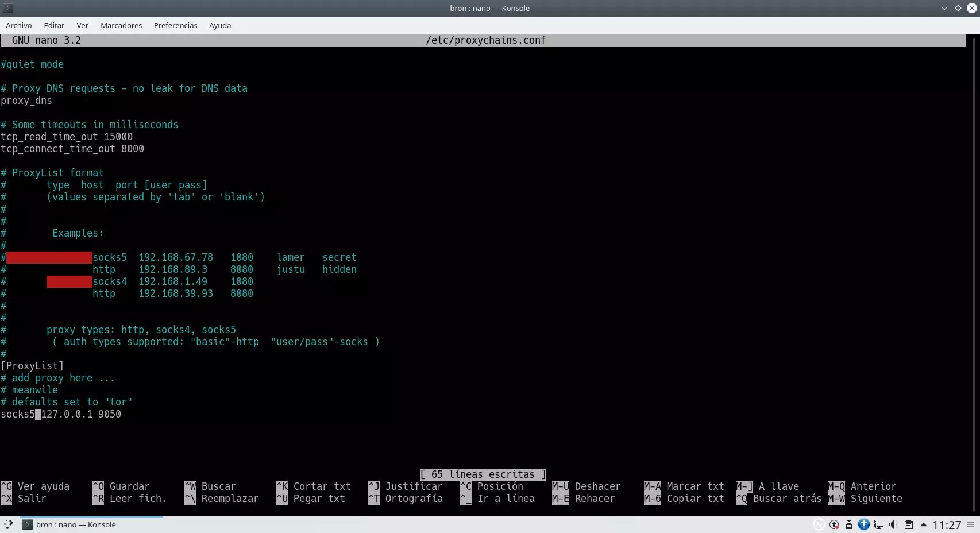This screenshot has height=533, width=980.
Task: Open the accessibility tray icon
Action: 863,524
